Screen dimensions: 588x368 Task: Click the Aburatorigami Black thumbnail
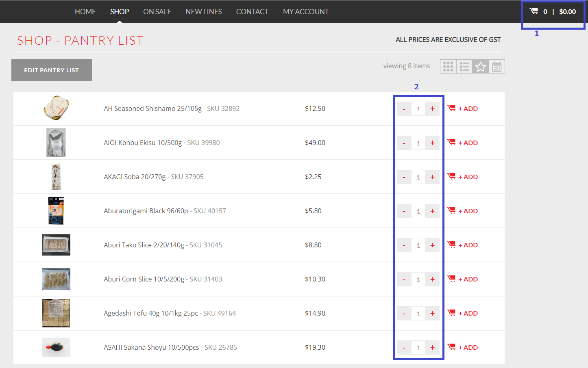coord(56,211)
